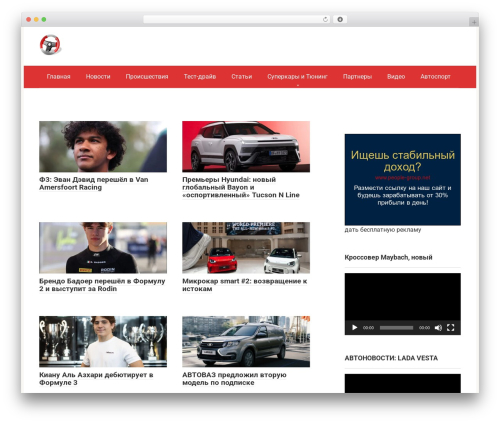Image resolution: width=500 pixels, height=423 pixels.
Task: Open the Статьи section
Action: tap(242, 77)
